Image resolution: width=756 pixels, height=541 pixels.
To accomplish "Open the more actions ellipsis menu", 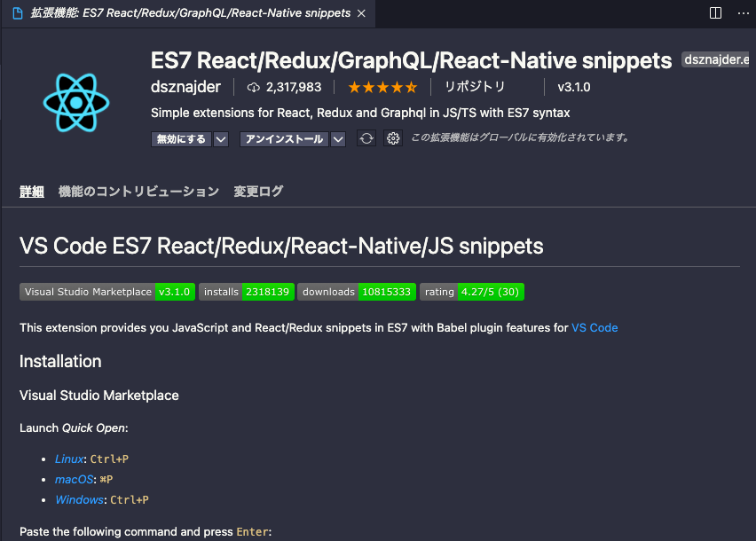I will 744,13.
